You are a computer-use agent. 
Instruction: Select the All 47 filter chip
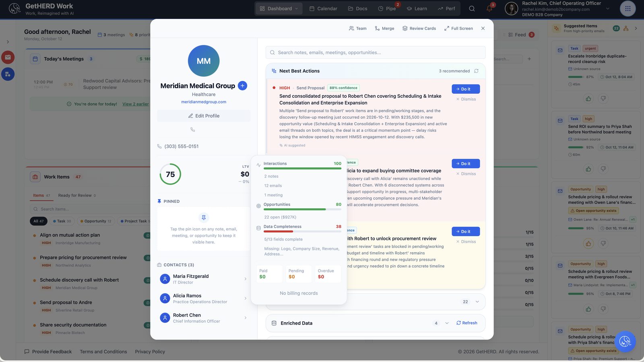(39, 221)
